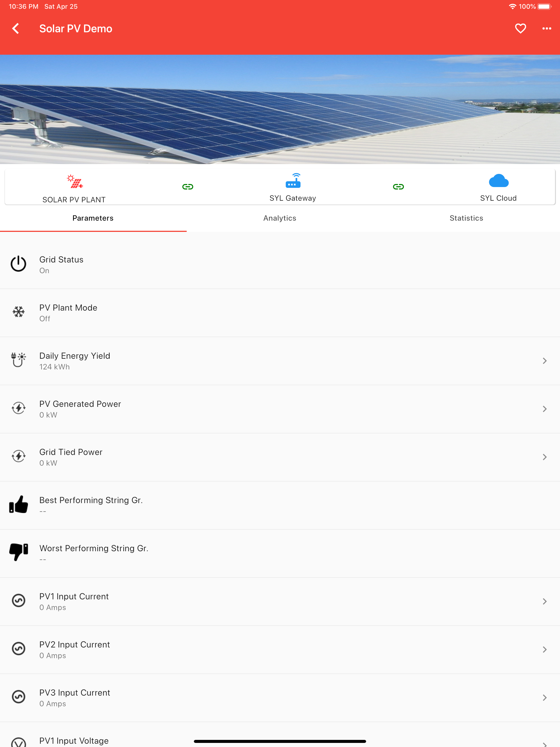The height and width of the screenshot is (747, 560).
Task: Tap the PV Plant Mode snowflake icon
Action: pyautogui.click(x=19, y=312)
